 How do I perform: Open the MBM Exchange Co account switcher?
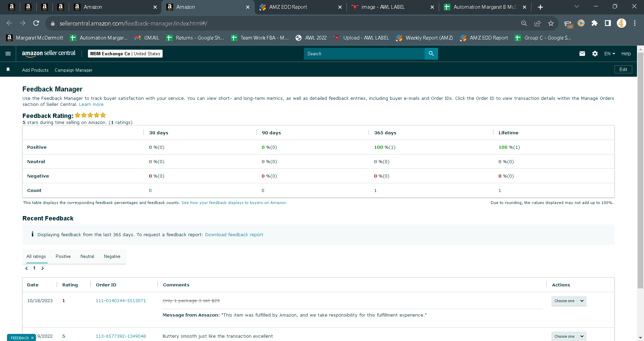[x=125, y=54]
